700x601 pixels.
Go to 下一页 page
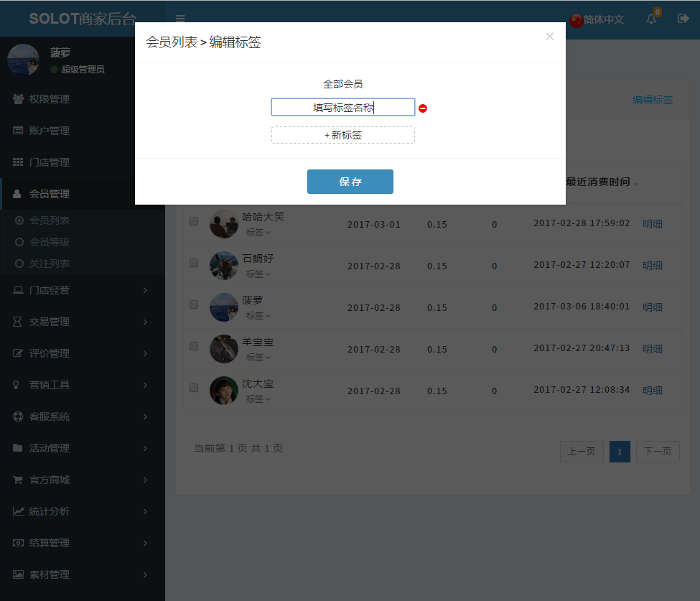pyautogui.click(x=658, y=452)
